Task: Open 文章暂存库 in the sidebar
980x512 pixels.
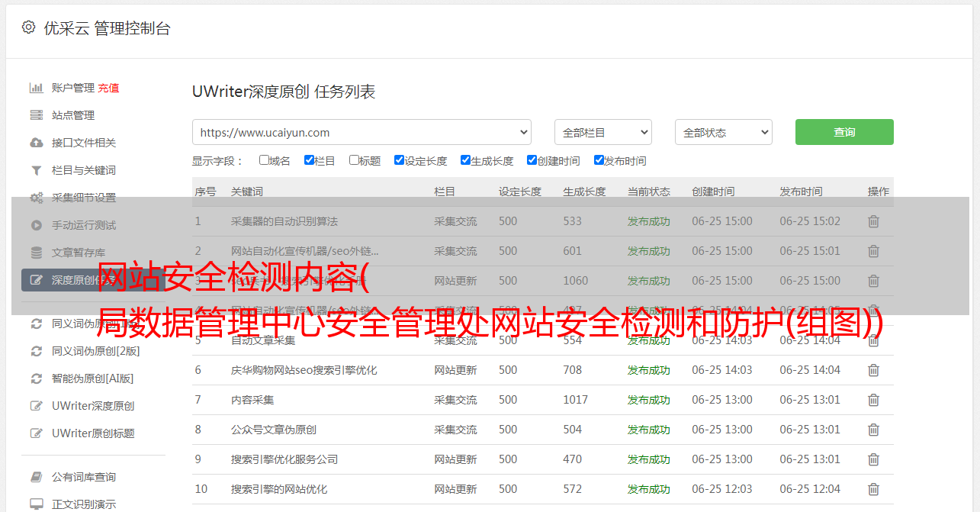Action: click(79, 253)
